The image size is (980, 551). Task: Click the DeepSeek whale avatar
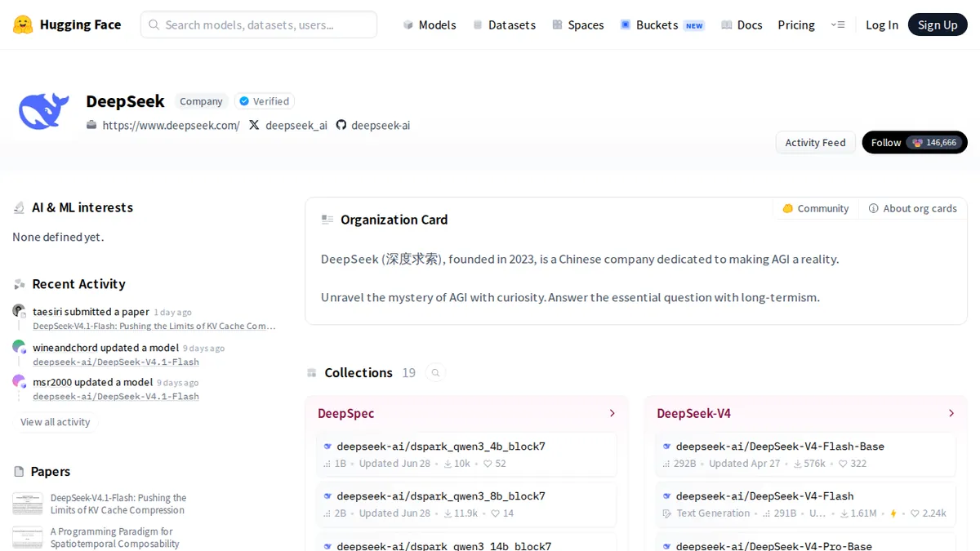tap(44, 110)
